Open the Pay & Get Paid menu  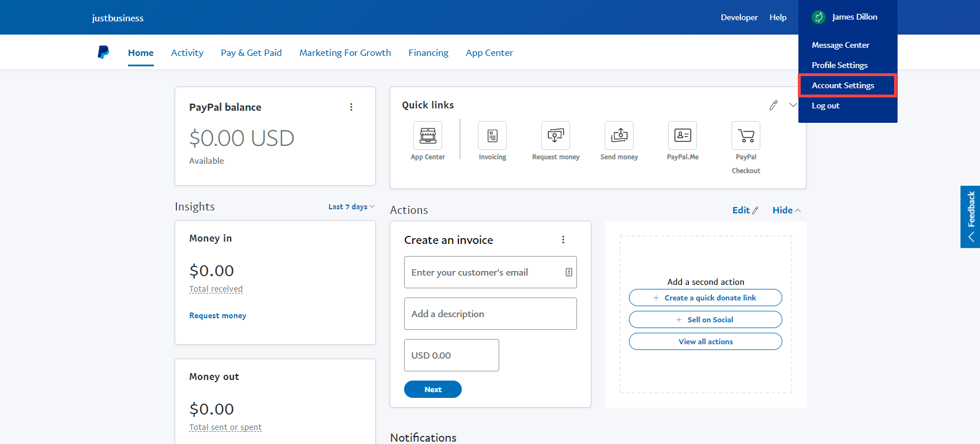pos(251,52)
